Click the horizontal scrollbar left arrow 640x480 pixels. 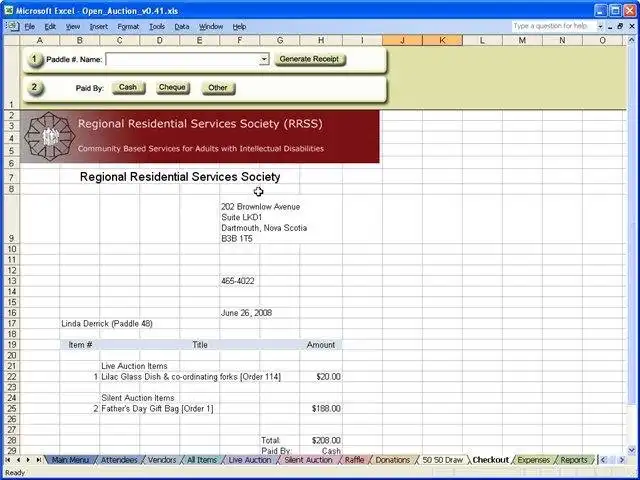pos(604,460)
